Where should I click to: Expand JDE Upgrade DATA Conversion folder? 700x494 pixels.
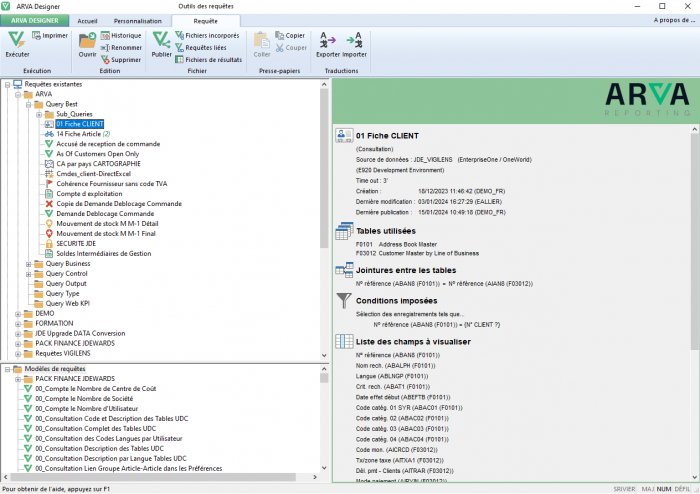18,334
